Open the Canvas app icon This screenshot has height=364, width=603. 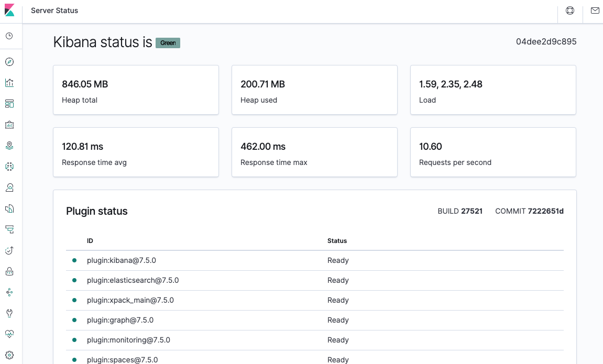(x=9, y=124)
